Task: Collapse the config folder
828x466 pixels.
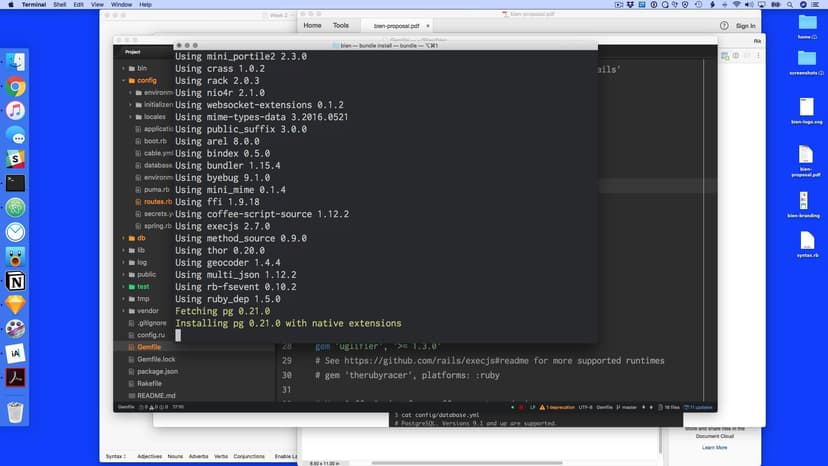Action: click(x=146, y=80)
